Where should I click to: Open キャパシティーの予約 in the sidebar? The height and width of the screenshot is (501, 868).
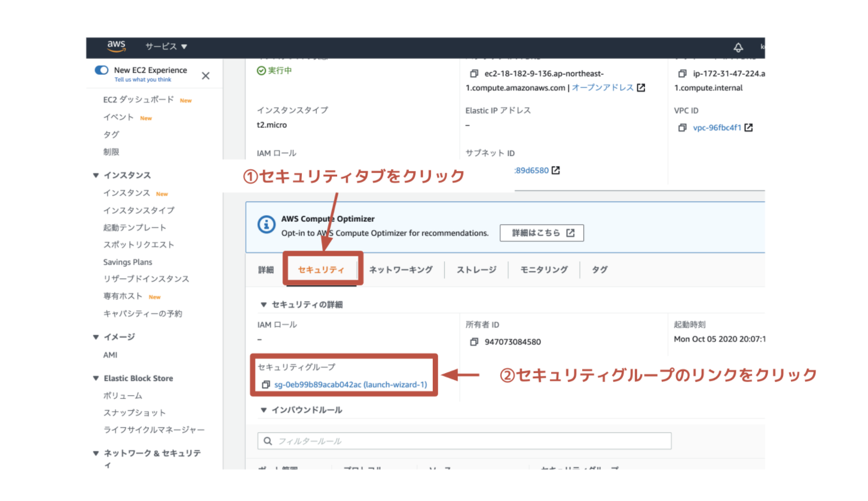pyautogui.click(x=142, y=313)
